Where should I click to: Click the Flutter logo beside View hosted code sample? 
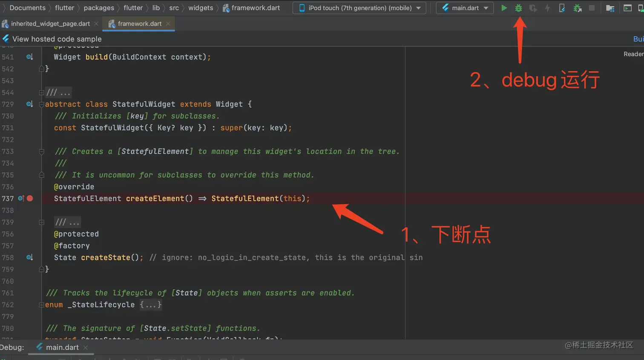[6, 39]
